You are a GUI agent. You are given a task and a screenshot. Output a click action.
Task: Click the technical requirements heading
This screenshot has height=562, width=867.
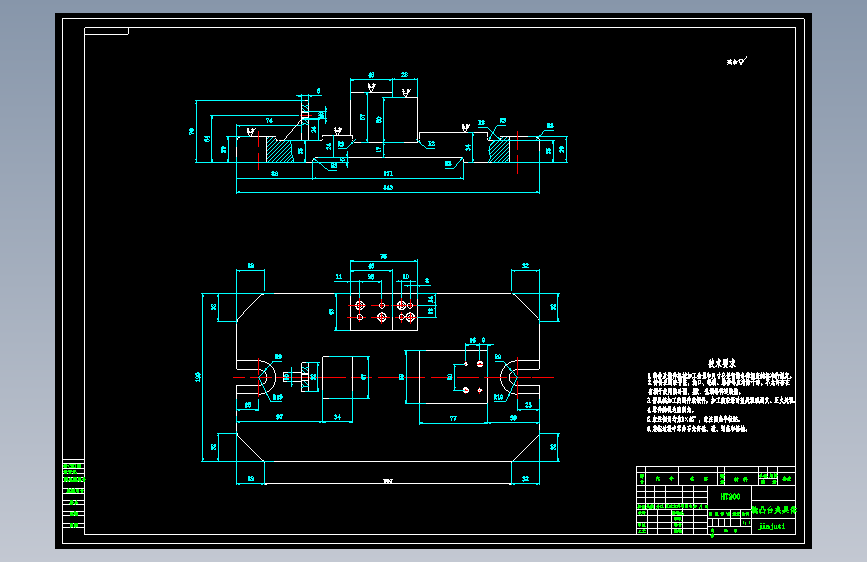tap(722, 363)
